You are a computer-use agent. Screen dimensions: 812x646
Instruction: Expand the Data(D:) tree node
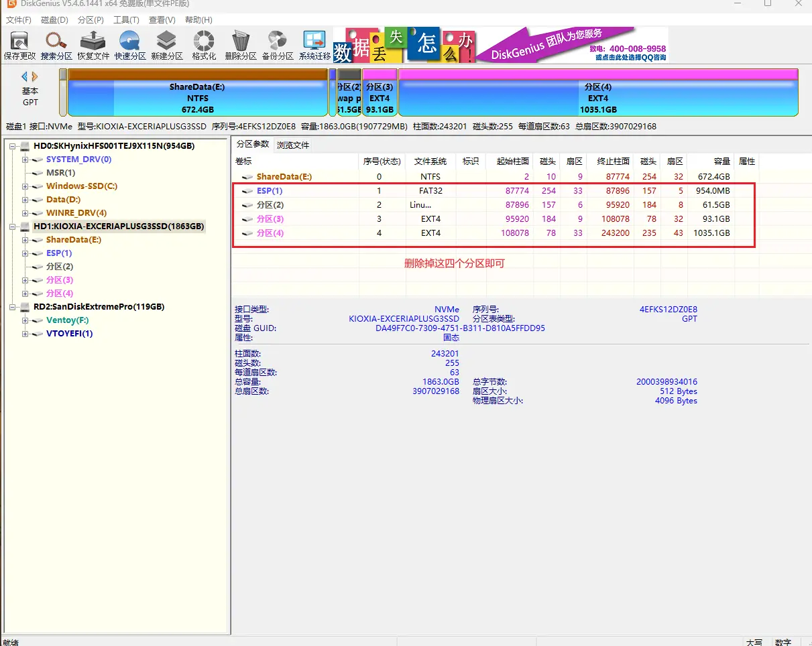click(25, 200)
